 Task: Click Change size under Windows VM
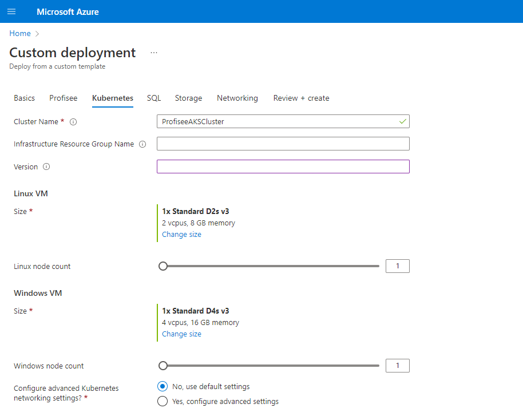pyautogui.click(x=181, y=334)
